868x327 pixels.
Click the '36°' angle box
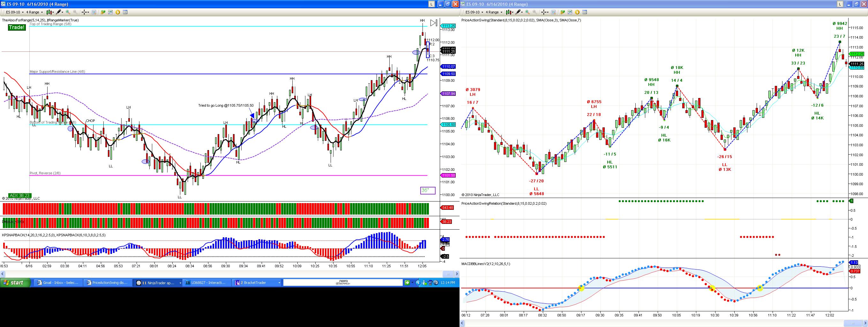coord(428,190)
